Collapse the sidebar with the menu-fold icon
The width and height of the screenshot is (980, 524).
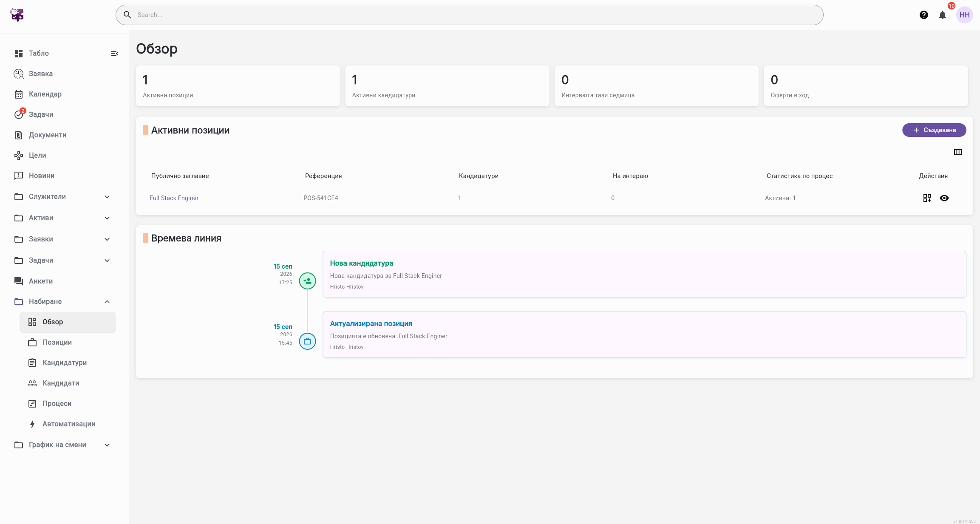pyautogui.click(x=114, y=54)
